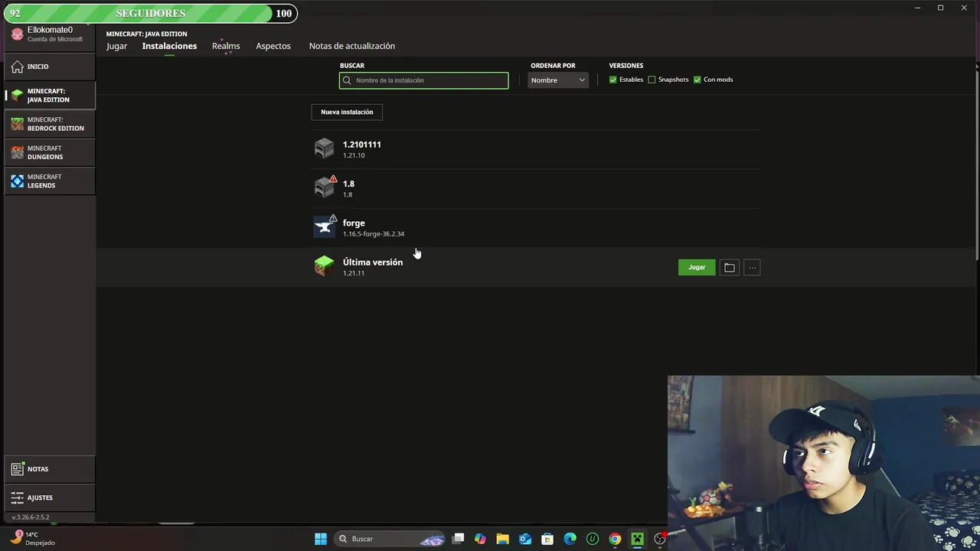Select Minecraft: Java Edition in sidebar
Screen dimensions: 980x551
tap(50, 95)
